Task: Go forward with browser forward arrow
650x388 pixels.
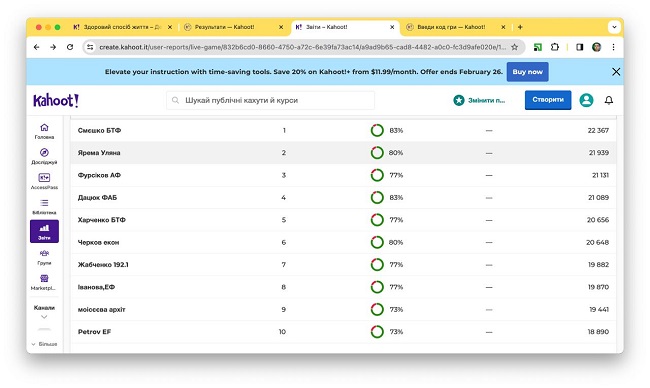Action: [53, 47]
